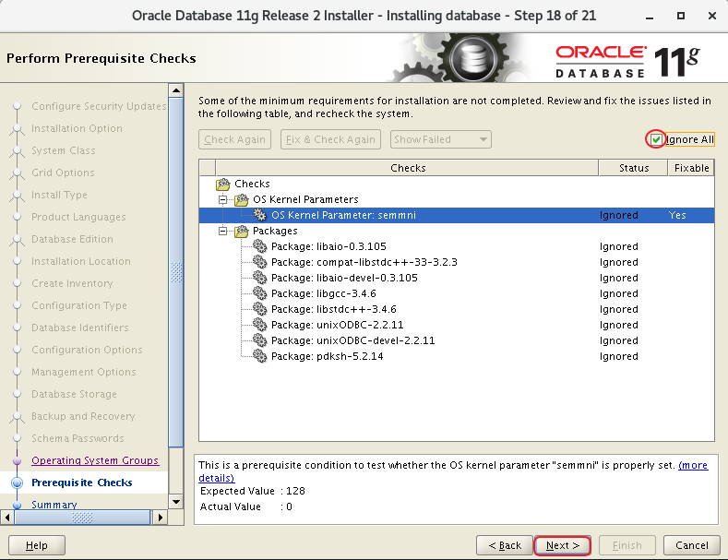Click the Checks root folder icon

pyautogui.click(x=223, y=185)
